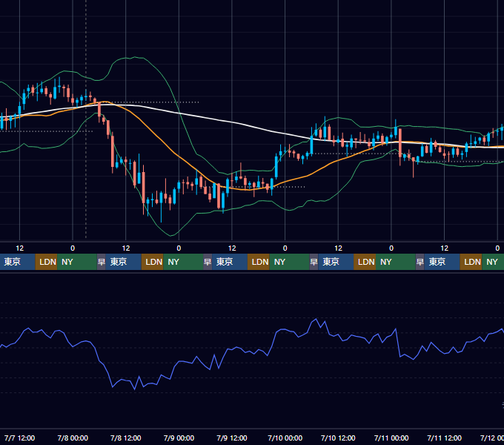Select the 早 early session block for 7/8
Screen dimensions: 504x445
[x=102, y=262]
